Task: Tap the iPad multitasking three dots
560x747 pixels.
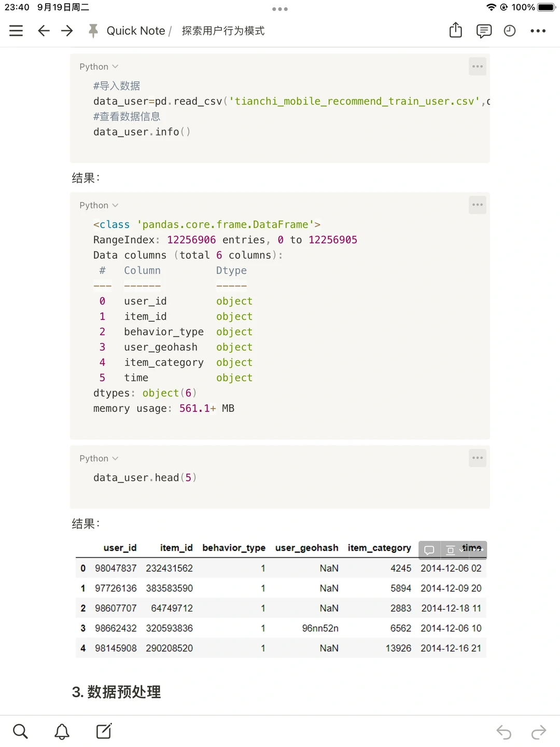Action: 280,9
